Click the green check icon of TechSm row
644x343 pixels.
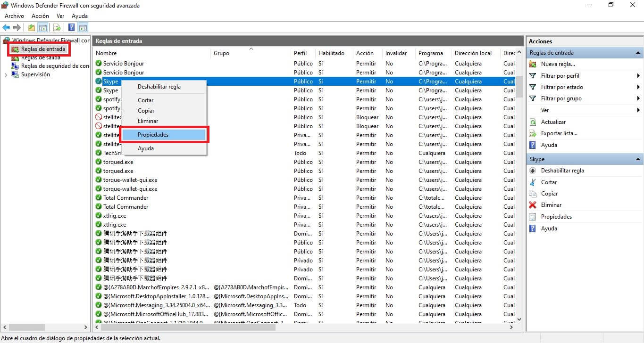99,153
